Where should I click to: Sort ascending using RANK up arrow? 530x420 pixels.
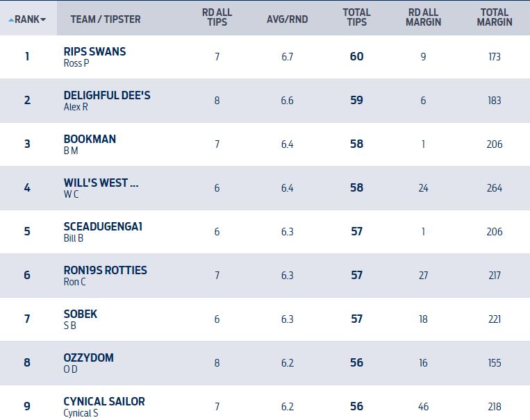[10, 20]
